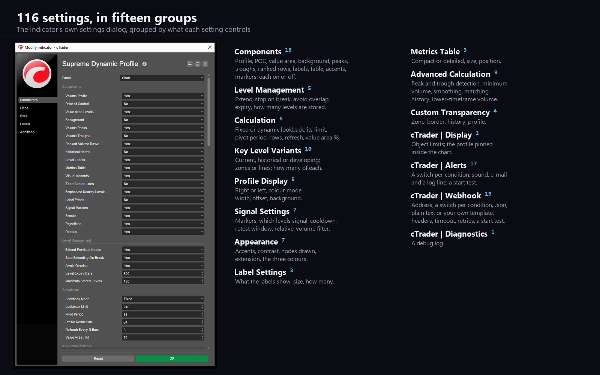Click the Profile Display heading

point(261,181)
